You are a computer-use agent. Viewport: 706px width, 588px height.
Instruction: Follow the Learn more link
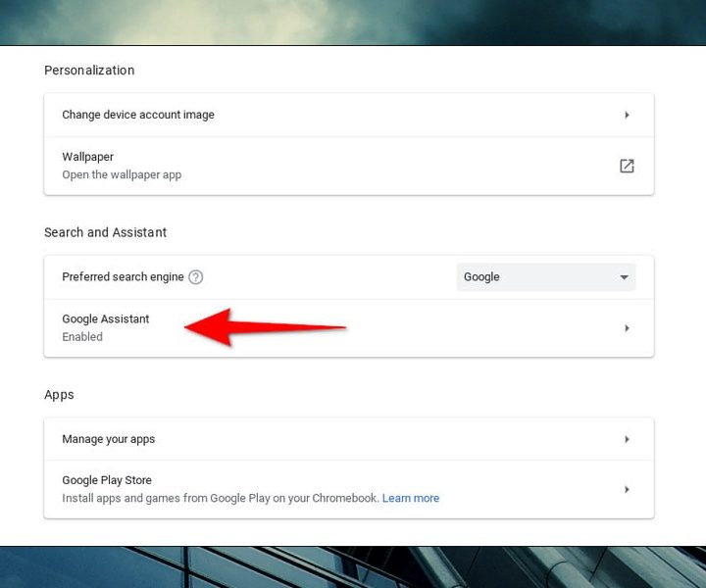(x=411, y=498)
